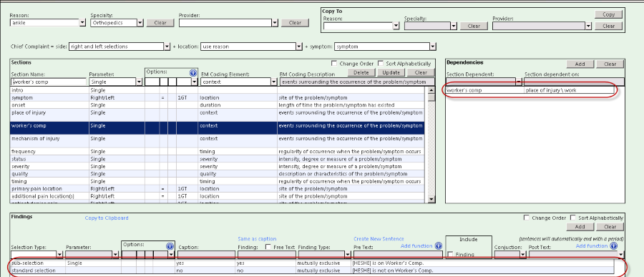Click the Create New Sentence link
Screen dimensions: 644x277
point(379,239)
